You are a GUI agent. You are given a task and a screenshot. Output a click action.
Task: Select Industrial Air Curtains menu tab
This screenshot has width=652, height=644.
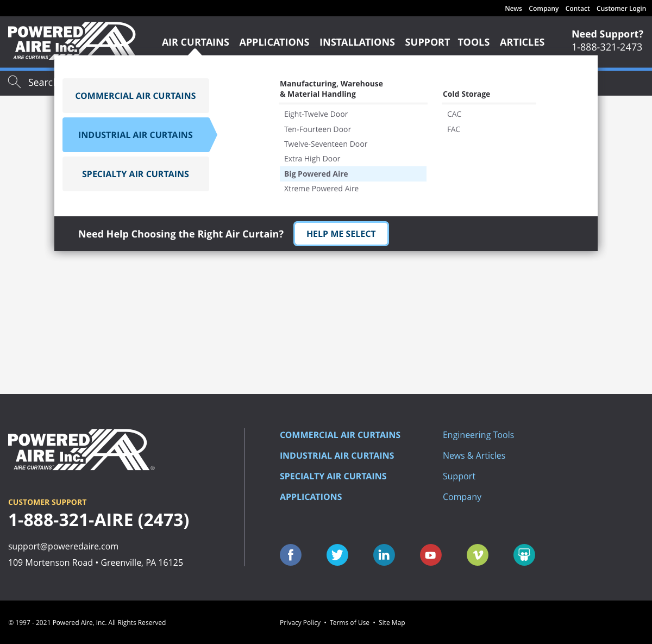coord(140,135)
